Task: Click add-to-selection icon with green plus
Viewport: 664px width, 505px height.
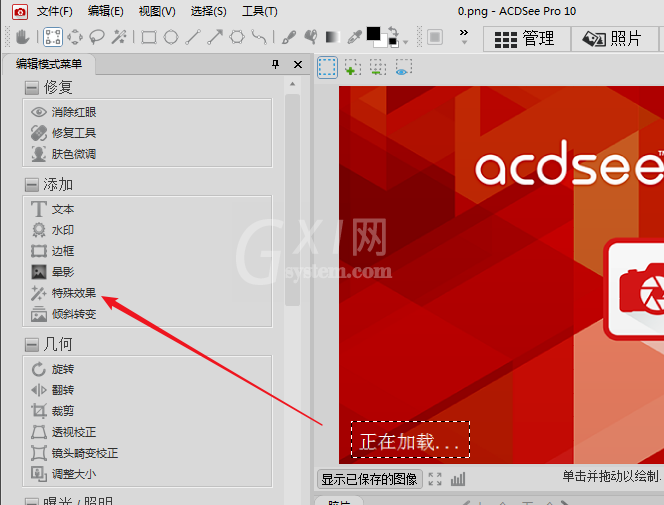Action: tap(352, 67)
